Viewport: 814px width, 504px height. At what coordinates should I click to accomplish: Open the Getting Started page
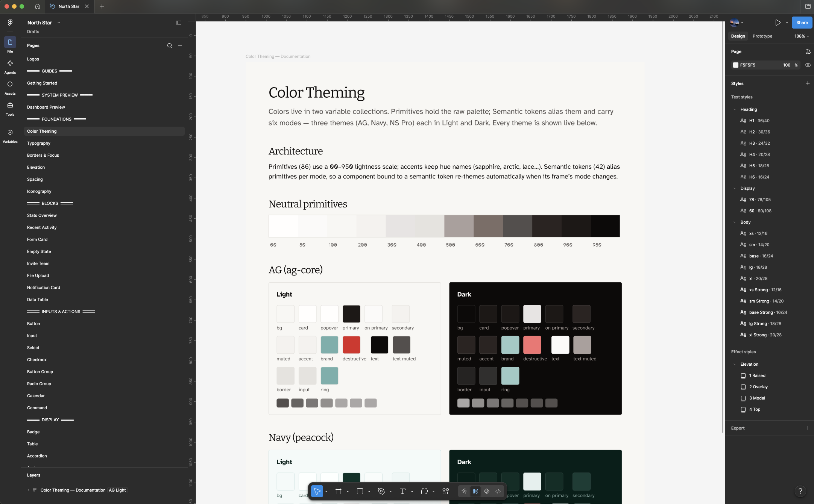point(104,83)
